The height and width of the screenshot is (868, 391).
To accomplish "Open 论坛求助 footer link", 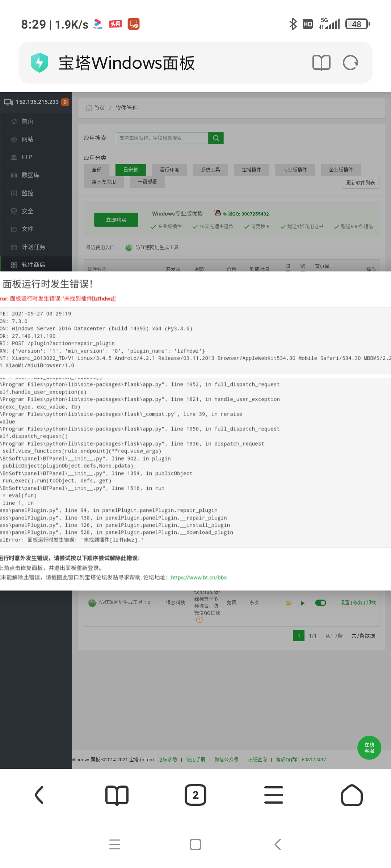I will tap(167, 759).
